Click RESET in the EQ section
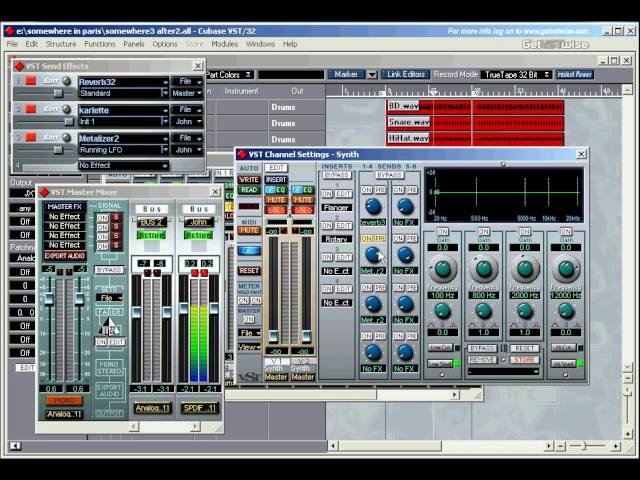Image resolution: width=640 pixels, height=480 pixels. coord(524,349)
